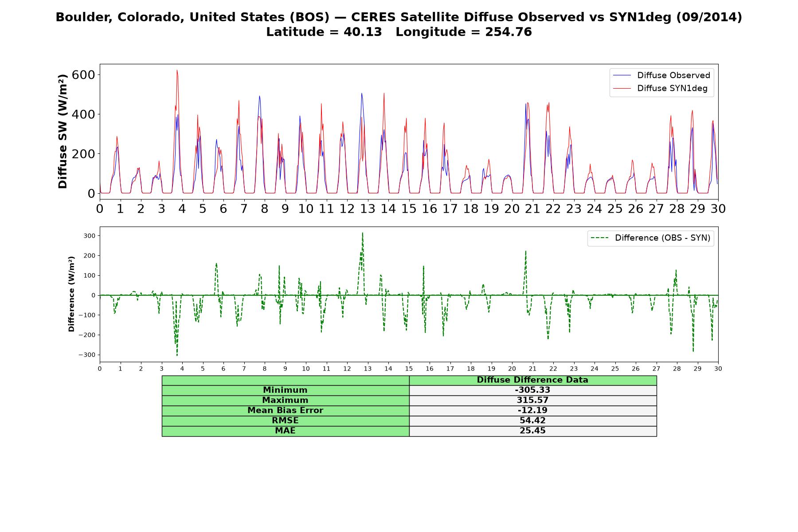Click the Difference (W/m²) axis label
This screenshot has width=798, height=532.
coord(71,294)
